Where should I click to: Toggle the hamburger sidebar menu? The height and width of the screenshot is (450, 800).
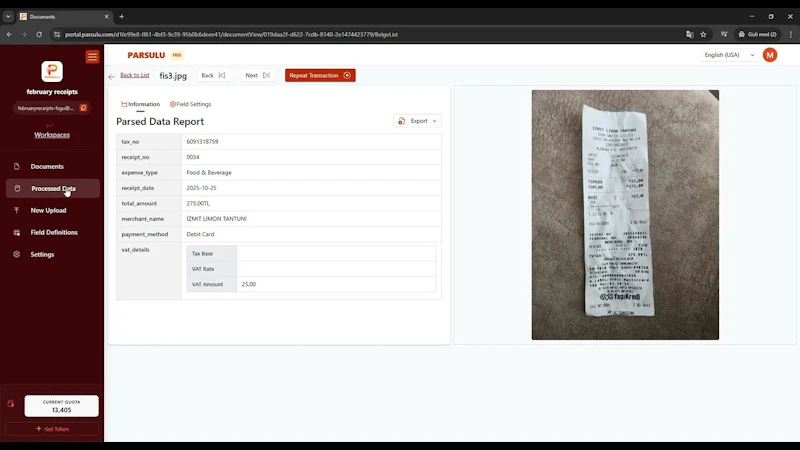point(92,57)
